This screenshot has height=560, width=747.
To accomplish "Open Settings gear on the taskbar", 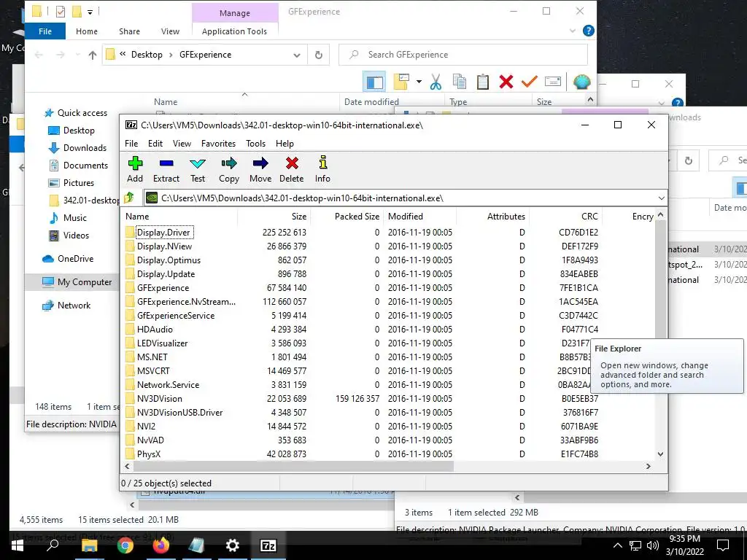I will click(x=233, y=545).
